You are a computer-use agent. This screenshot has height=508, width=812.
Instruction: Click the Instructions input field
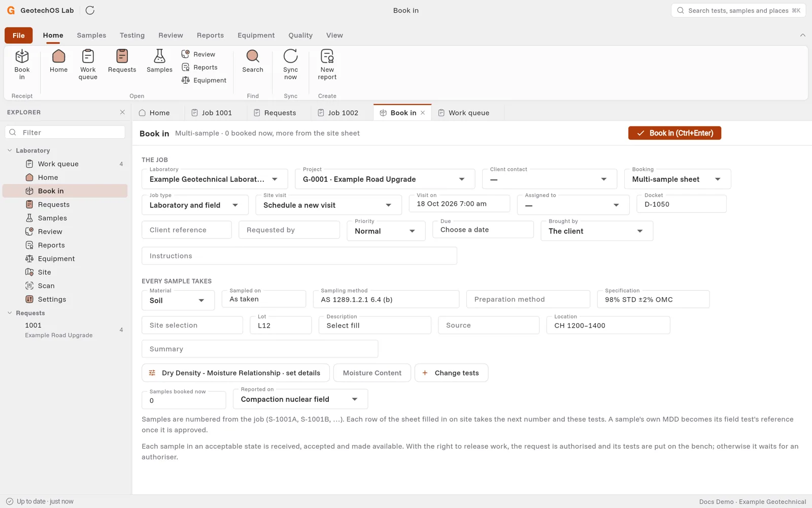(299, 256)
